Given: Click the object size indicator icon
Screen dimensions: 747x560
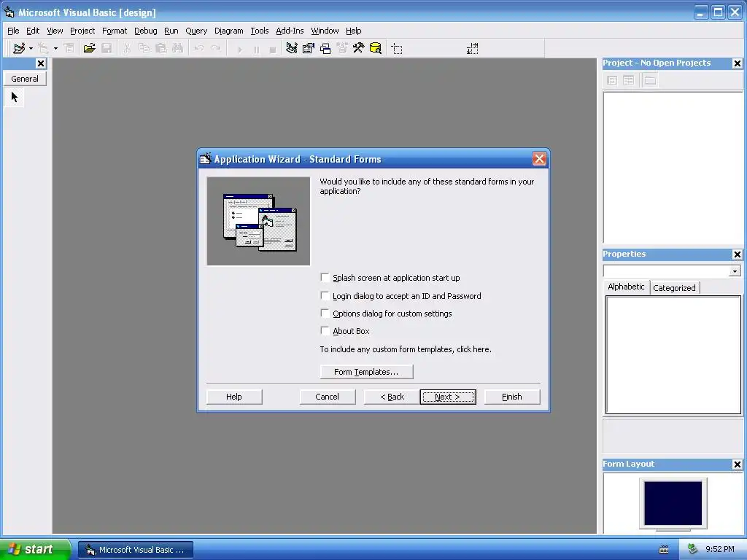Looking at the screenshot, I should [472, 49].
